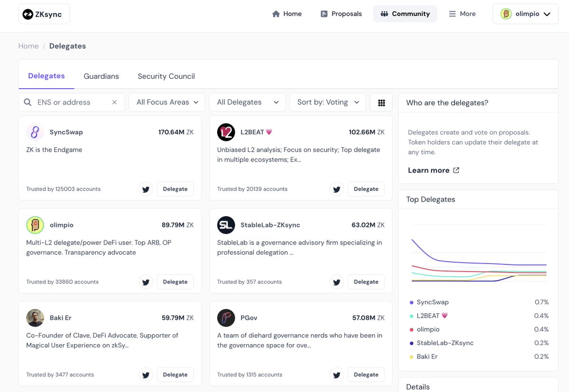Click the red olimpio legend dot

click(411, 329)
